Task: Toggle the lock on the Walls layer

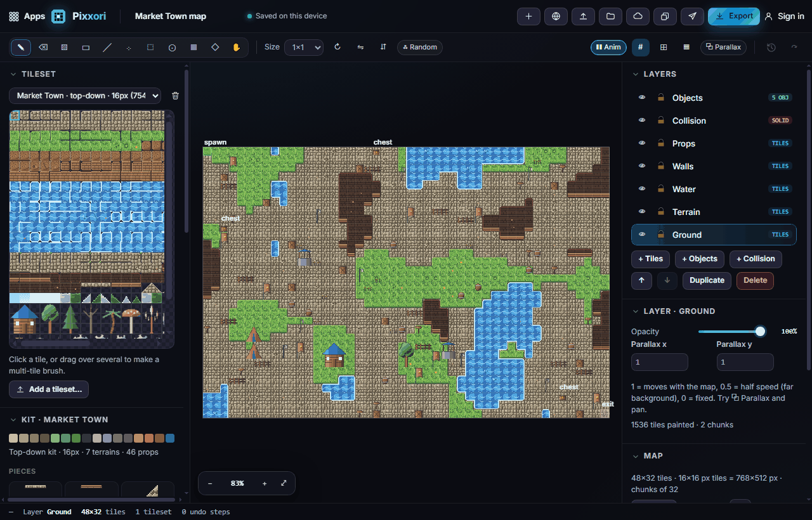Action: pos(660,166)
